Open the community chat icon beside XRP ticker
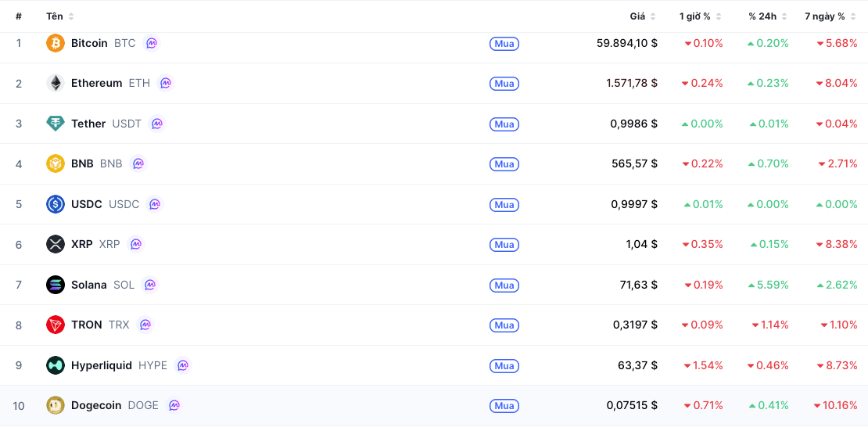This screenshot has height=431, width=868. [135, 244]
